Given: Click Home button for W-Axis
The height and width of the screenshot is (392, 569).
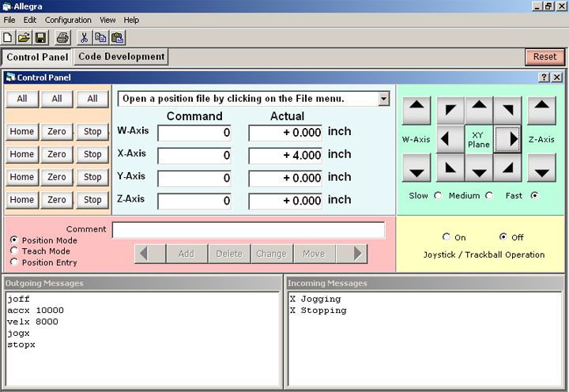Looking at the screenshot, I should pyautogui.click(x=22, y=131).
